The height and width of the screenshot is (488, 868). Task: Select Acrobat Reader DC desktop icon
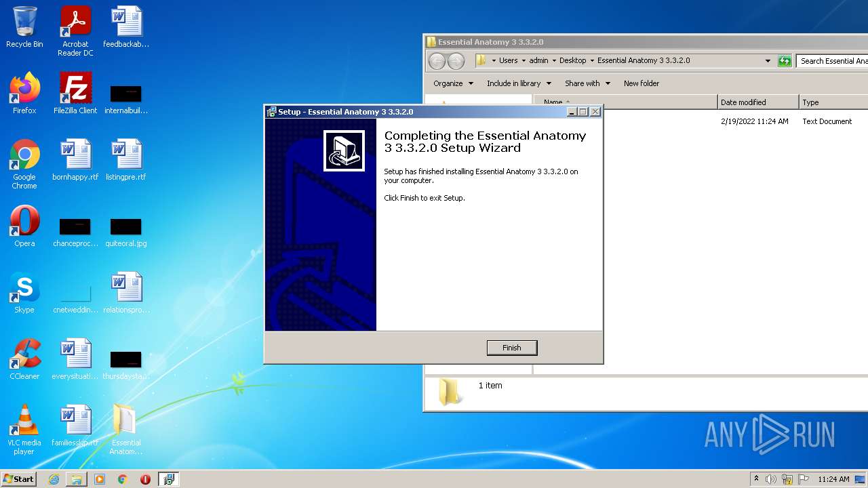point(75,31)
